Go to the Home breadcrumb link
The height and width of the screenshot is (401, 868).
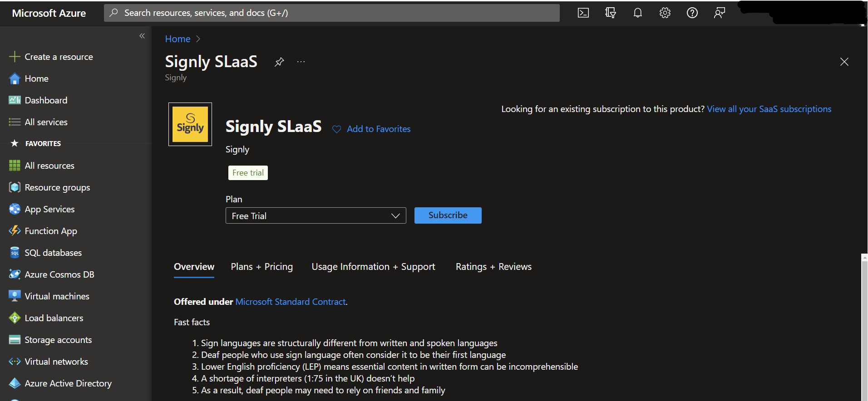point(178,39)
